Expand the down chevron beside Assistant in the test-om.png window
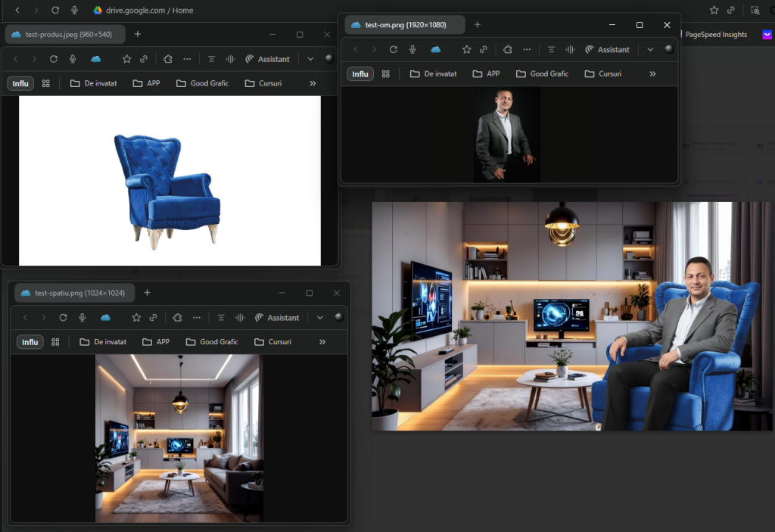The width and height of the screenshot is (775, 532). tap(650, 49)
